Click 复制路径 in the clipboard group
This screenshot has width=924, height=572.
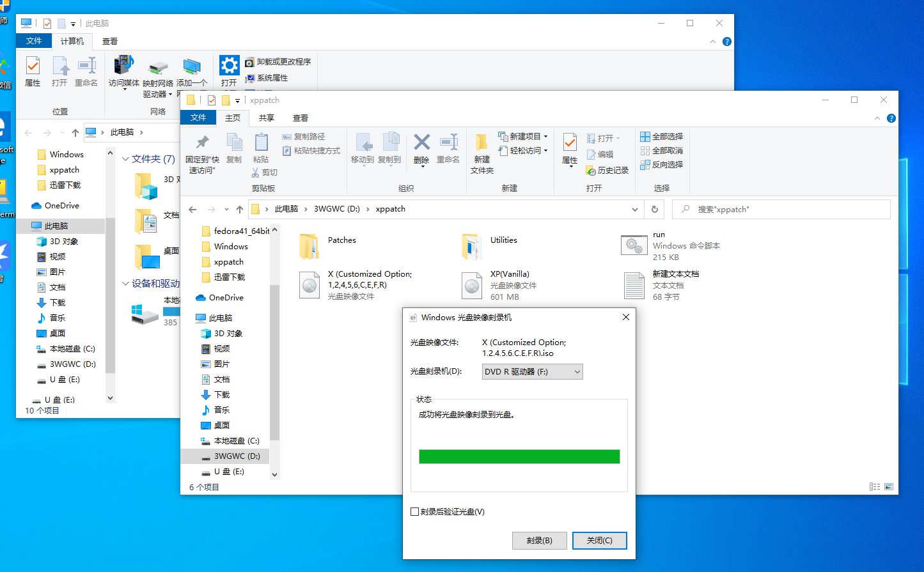pos(304,137)
